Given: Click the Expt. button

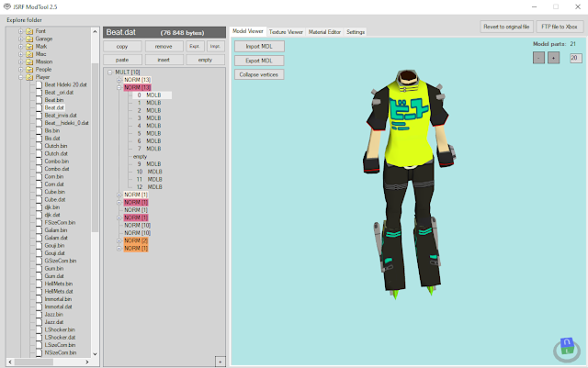Looking at the screenshot, I should tap(195, 46).
